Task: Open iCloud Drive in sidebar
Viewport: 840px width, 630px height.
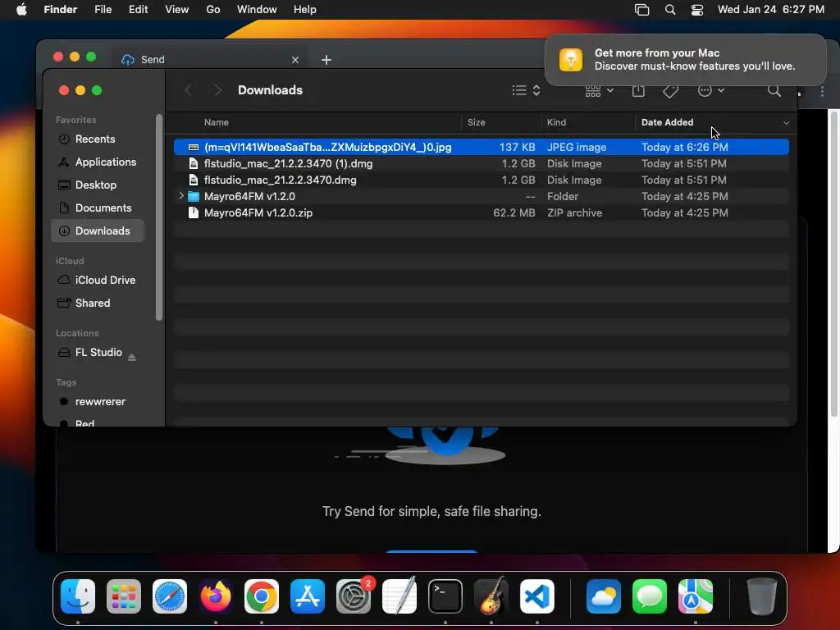Action: click(97, 281)
